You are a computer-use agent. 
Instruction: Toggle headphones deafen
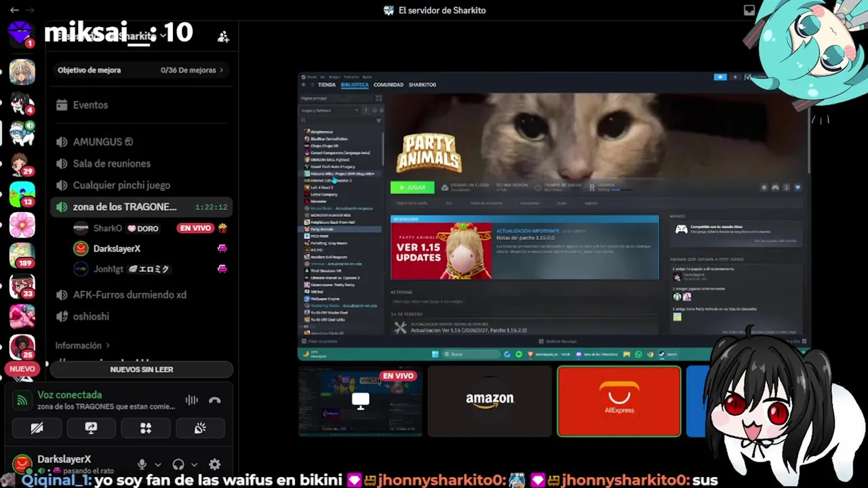coord(178,464)
